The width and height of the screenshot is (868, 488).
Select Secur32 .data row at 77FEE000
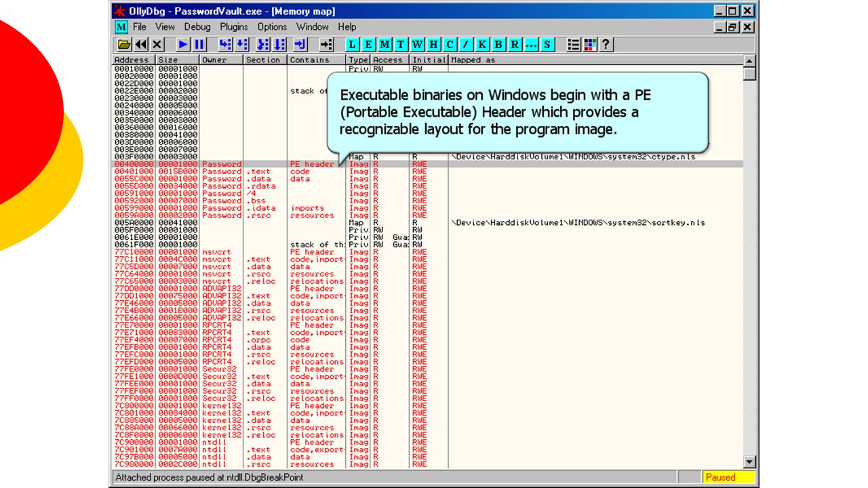(x=427, y=384)
